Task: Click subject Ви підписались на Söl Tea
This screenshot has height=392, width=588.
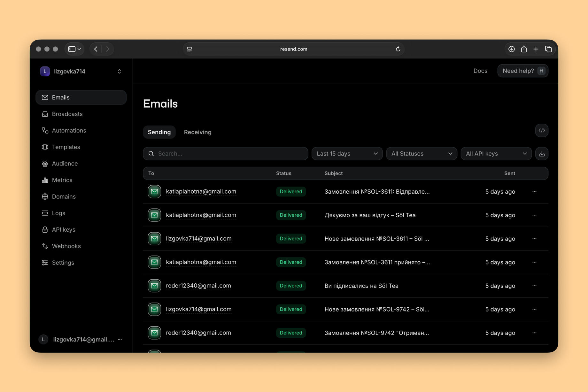Action: coord(361,286)
